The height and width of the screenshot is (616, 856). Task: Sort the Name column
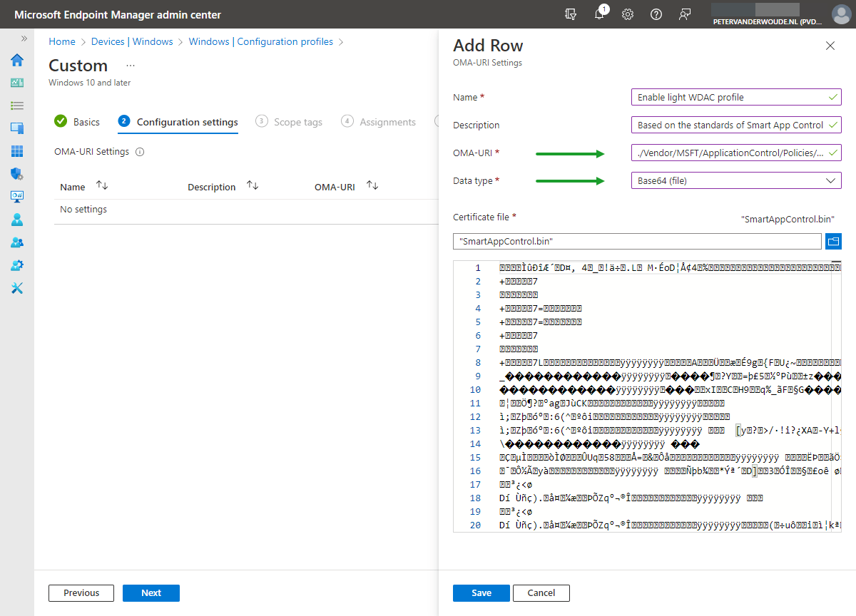[101, 185]
